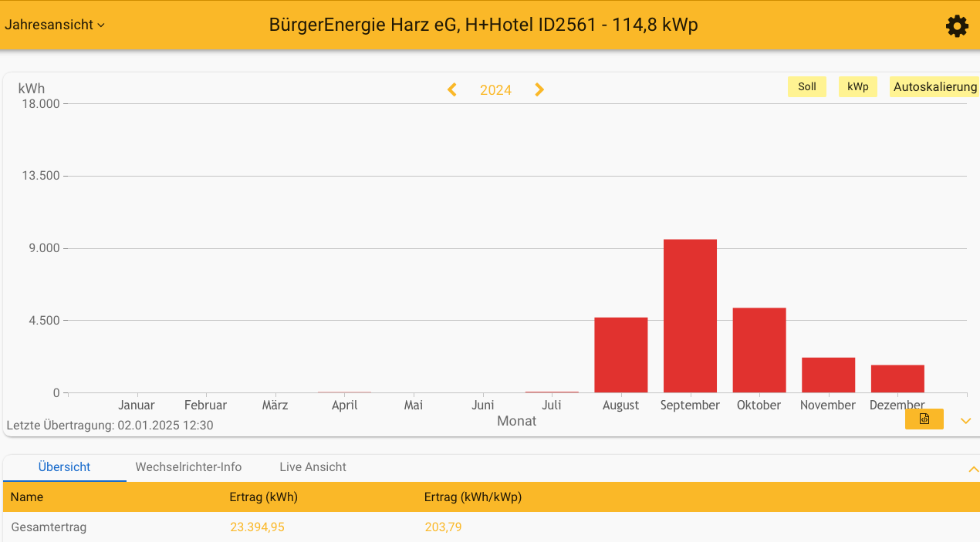Viewport: 980px width, 542px height.
Task: Enable Autoskalierung for the chart
Action: (934, 86)
